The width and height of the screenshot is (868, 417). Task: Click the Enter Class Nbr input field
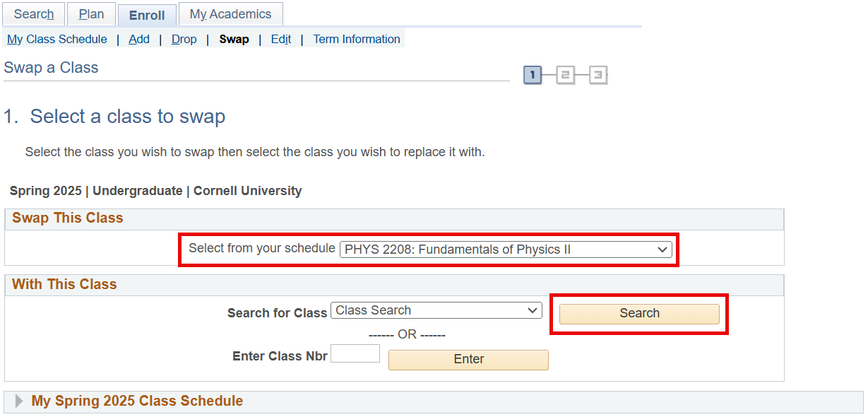click(355, 354)
